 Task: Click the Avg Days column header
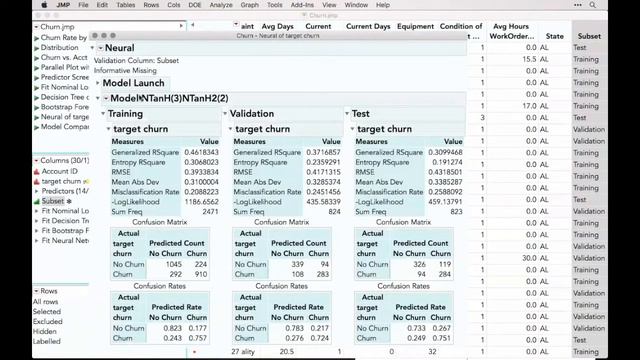(x=278, y=27)
